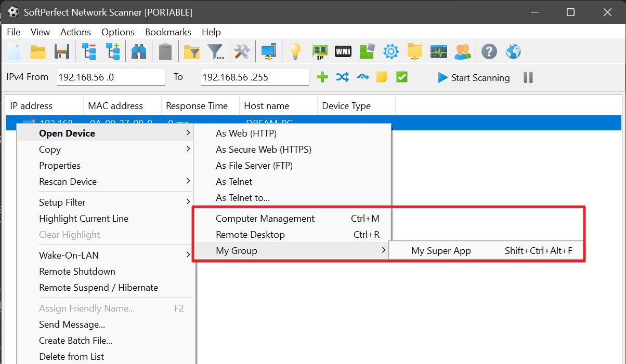Click Start Scanning button
Screen dimensions: 626x364
pos(474,77)
